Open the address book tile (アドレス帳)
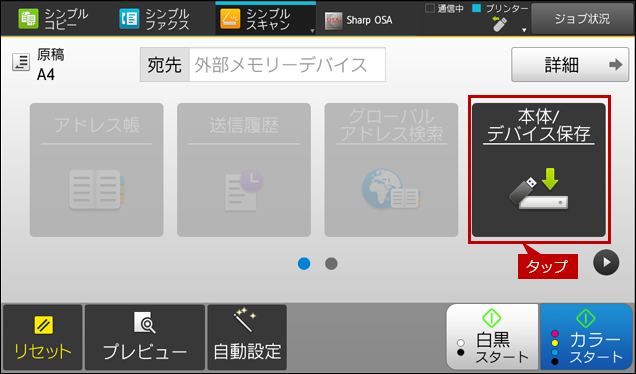The image size is (636, 374). (x=97, y=170)
